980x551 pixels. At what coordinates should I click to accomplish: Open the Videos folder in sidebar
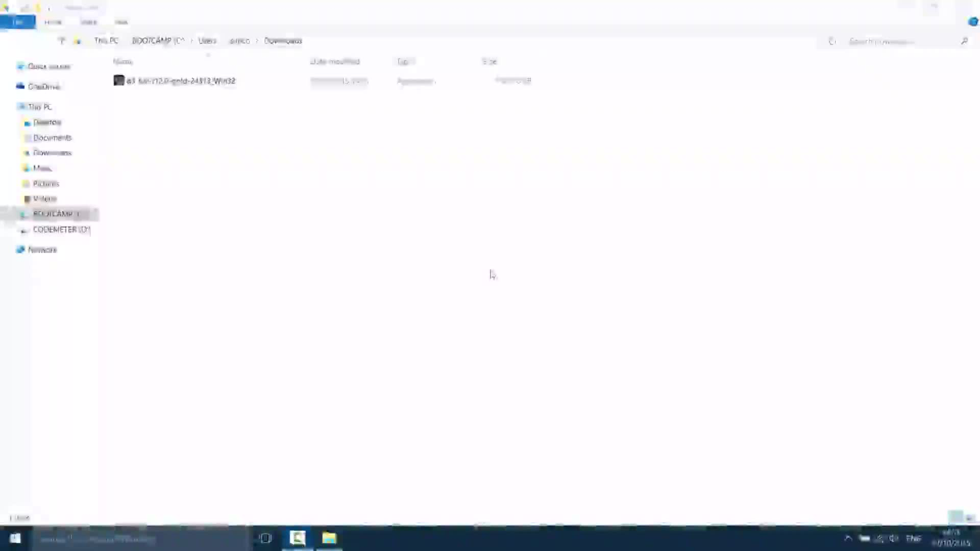pyautogui.click(x=45, y=199)
